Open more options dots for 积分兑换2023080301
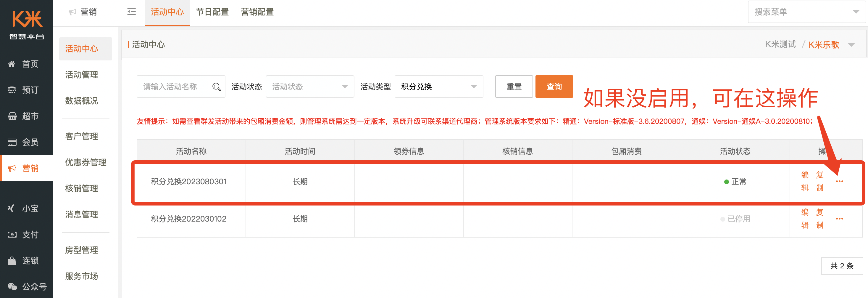This screenshot has width=868, height=298. (839, 182)
